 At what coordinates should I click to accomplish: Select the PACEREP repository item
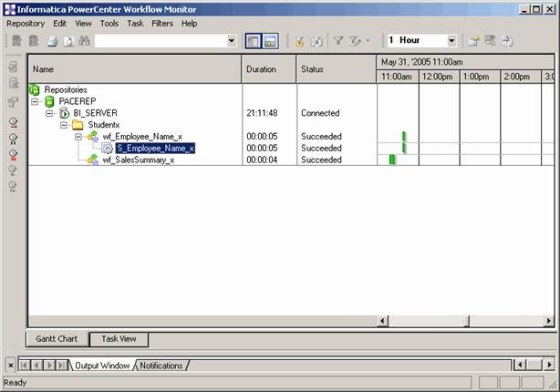[x=78, y=101]
